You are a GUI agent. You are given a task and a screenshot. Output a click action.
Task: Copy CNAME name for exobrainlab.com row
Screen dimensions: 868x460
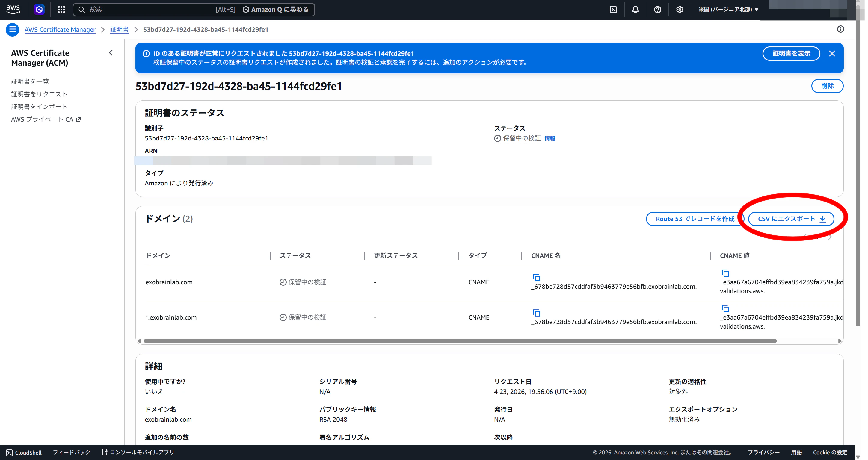point(536,278)
